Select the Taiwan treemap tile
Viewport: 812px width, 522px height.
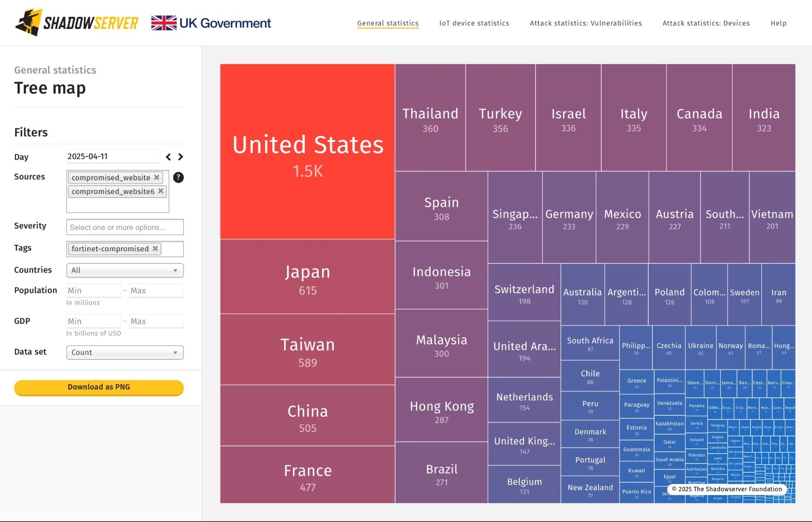308,349
